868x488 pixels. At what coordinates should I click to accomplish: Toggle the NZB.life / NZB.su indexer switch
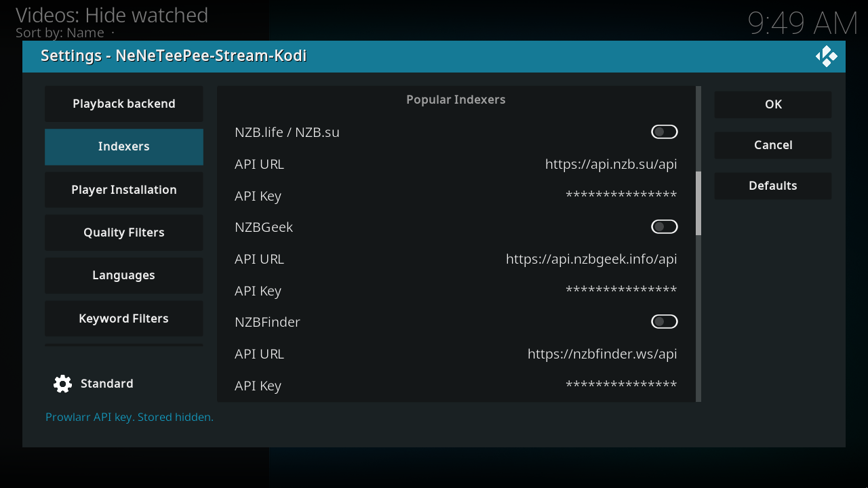(664, 132)
